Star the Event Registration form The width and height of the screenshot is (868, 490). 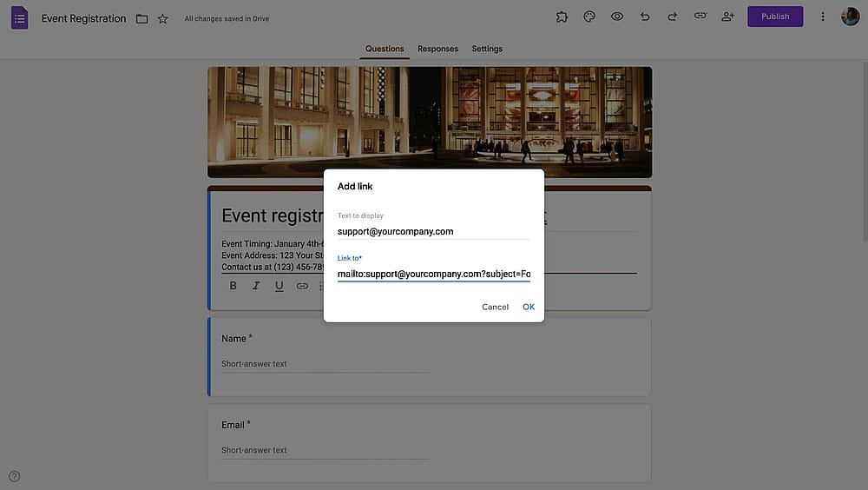pyautogui.click(x=163, y=19)
